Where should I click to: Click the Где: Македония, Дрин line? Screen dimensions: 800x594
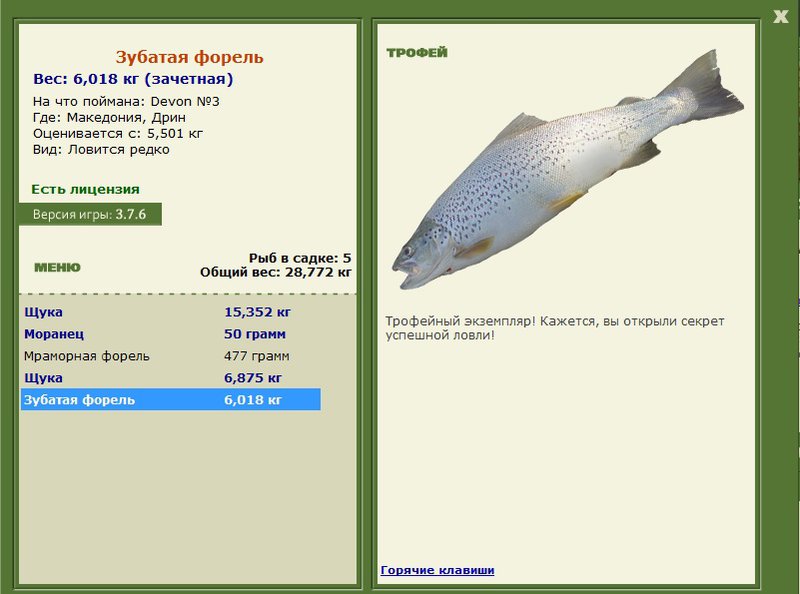tap(109, 117)
